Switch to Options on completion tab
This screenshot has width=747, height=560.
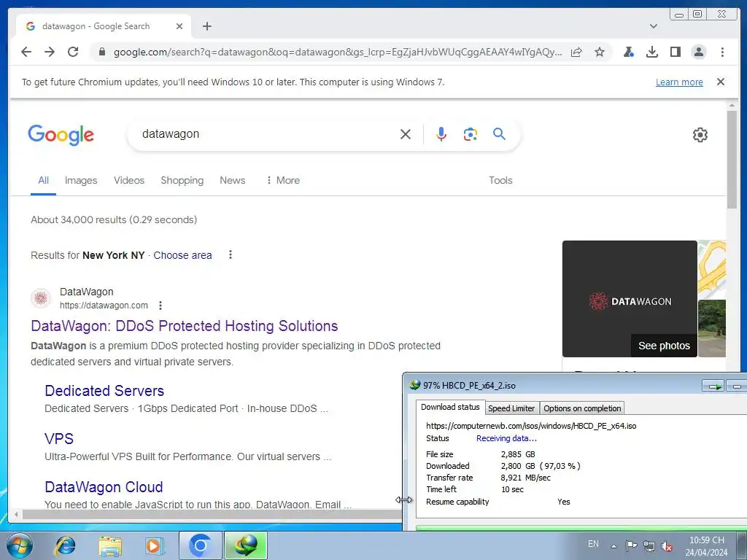click(582, 408)
